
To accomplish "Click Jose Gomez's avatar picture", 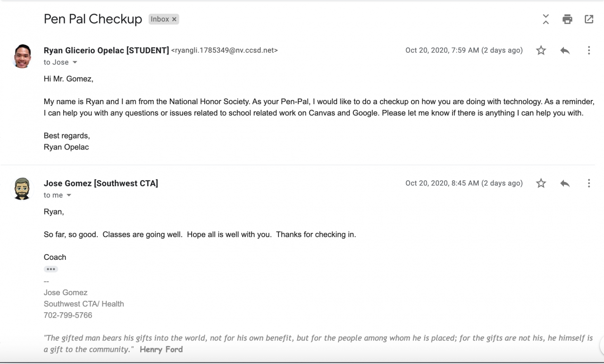I will click(x=22, y=189).
